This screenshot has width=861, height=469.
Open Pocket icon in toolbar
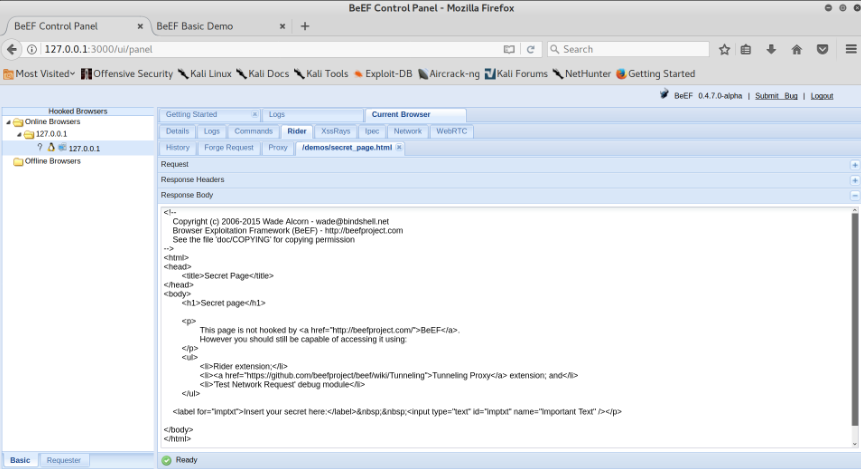click(x=822, y=49)
